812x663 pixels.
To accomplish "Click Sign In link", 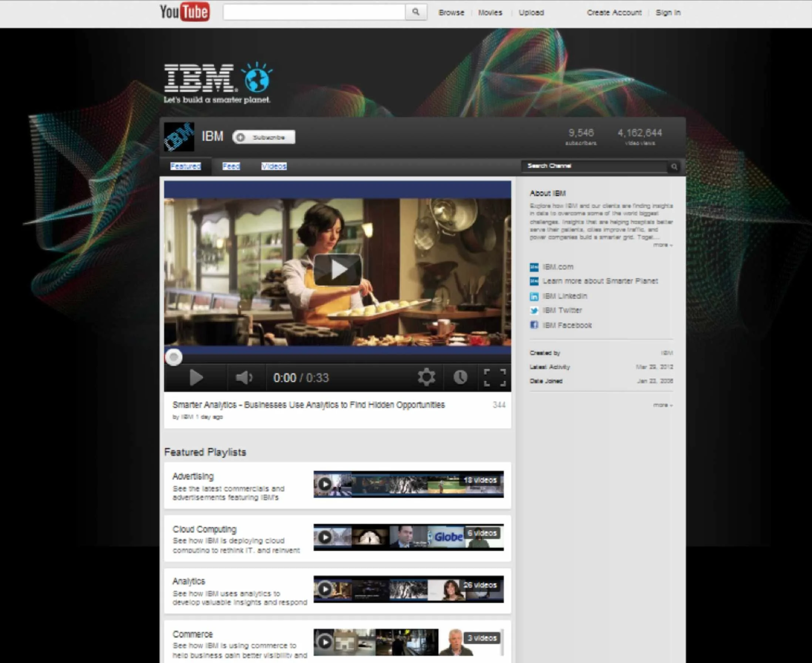I will click(x=668, y=13).
